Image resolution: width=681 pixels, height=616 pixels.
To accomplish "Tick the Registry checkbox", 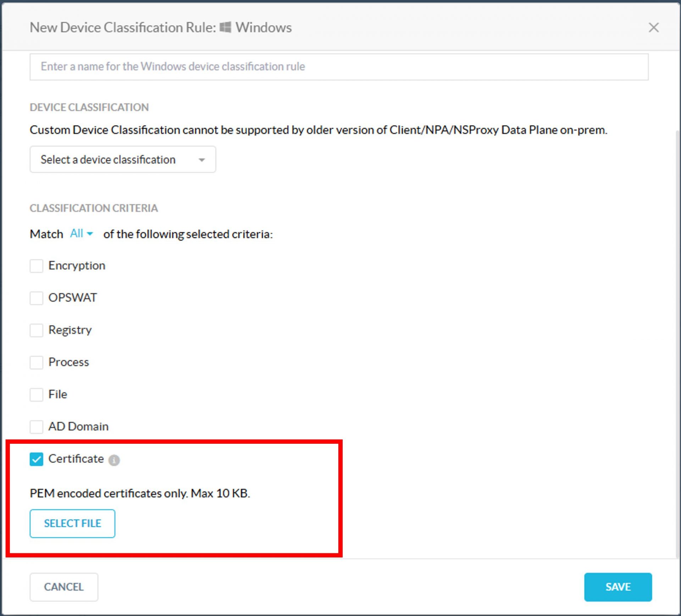I will click(x=36, y=330).
